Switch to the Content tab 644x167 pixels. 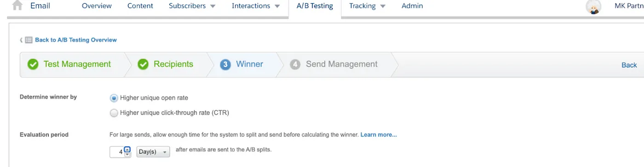(140, 6)
